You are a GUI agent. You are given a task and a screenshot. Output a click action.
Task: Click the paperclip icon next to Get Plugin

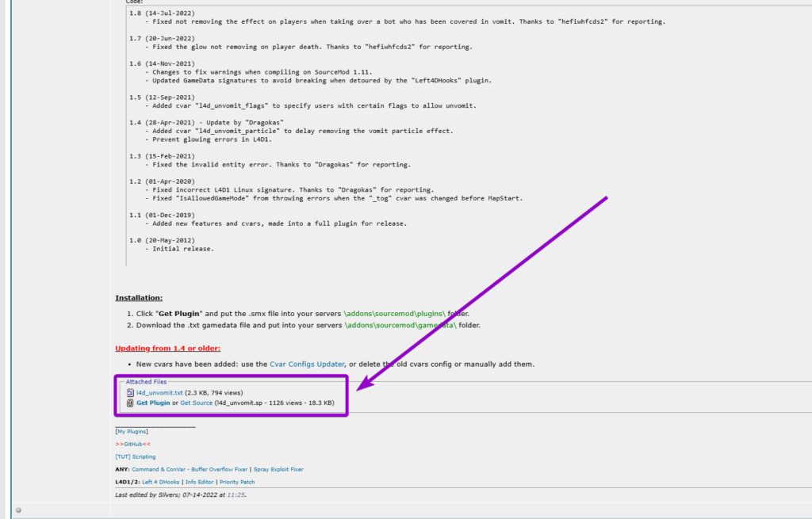point(128,403)
